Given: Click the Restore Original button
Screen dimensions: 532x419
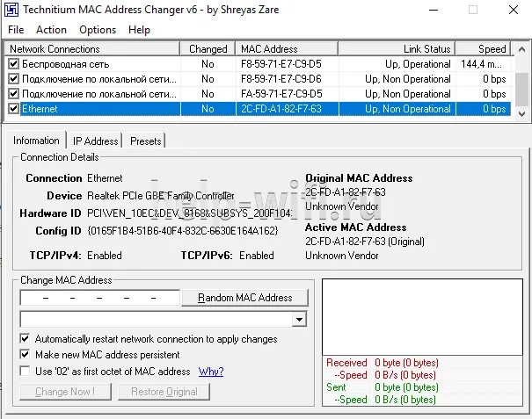Looking at the screenshot, I should point(164,392).
